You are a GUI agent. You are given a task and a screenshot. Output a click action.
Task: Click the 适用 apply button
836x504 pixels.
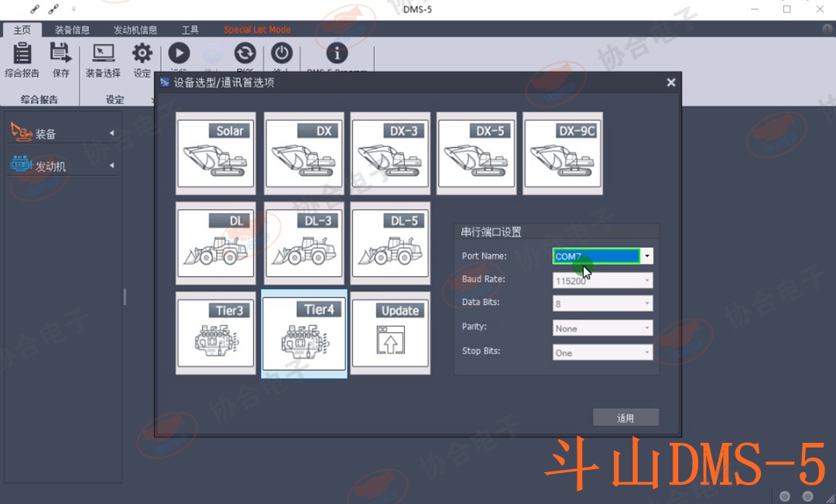[x=626, y=417]
